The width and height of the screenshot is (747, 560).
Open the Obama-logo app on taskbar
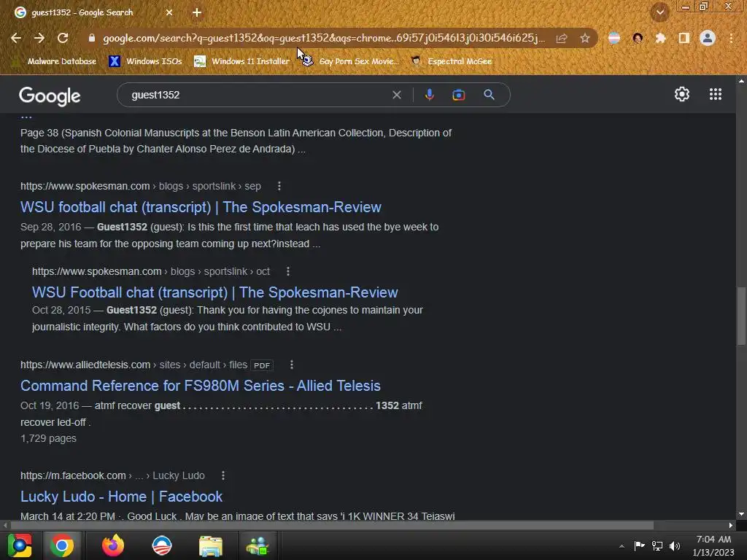(161, 545)
